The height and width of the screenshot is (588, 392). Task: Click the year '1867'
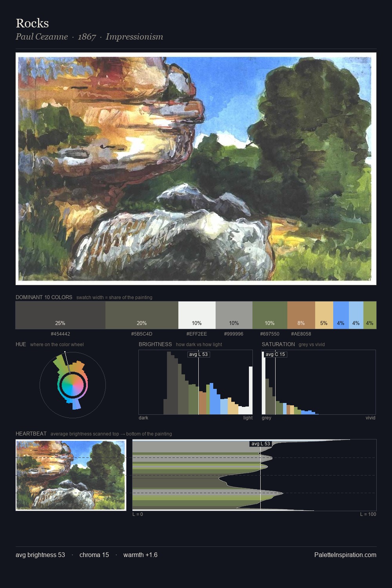tap(87, 37)
